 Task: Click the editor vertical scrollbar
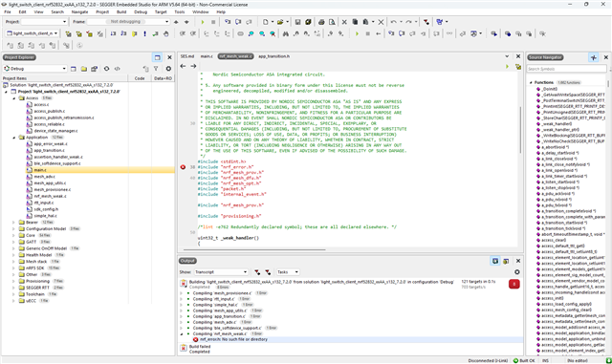[x=519, y=130]
